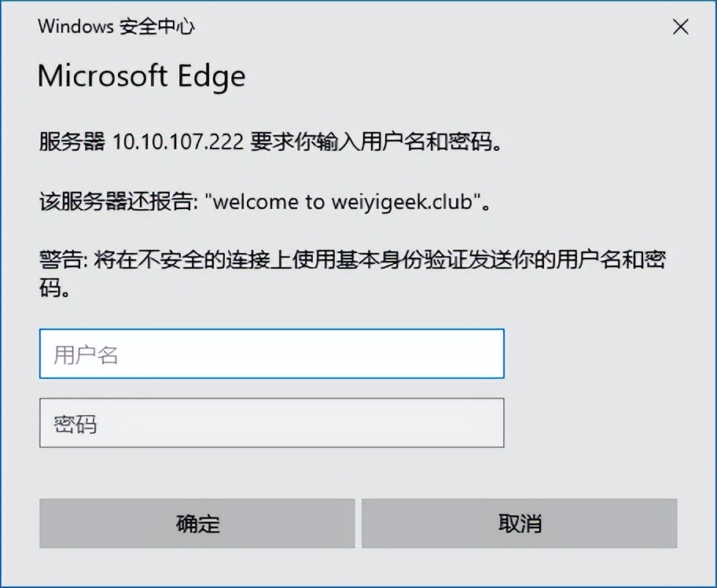Click the Microsoft Edge heading text

tap(142, 76)
